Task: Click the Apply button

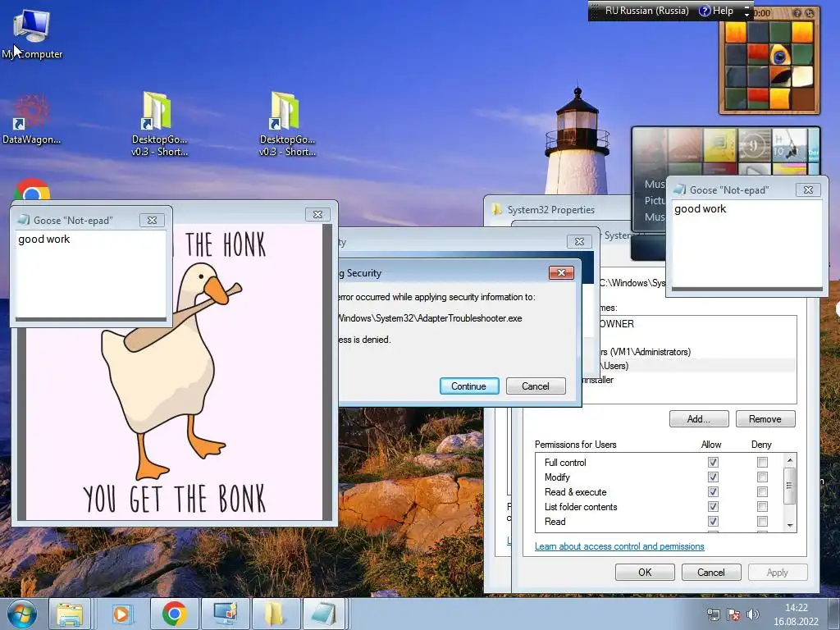Action: click(x=778, y=572)
